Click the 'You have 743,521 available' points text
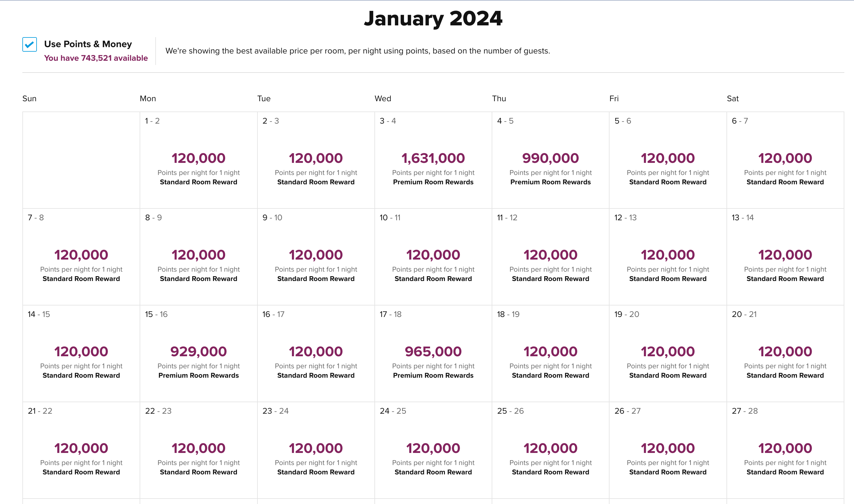854x504 pixels. (x=96, y=58)
